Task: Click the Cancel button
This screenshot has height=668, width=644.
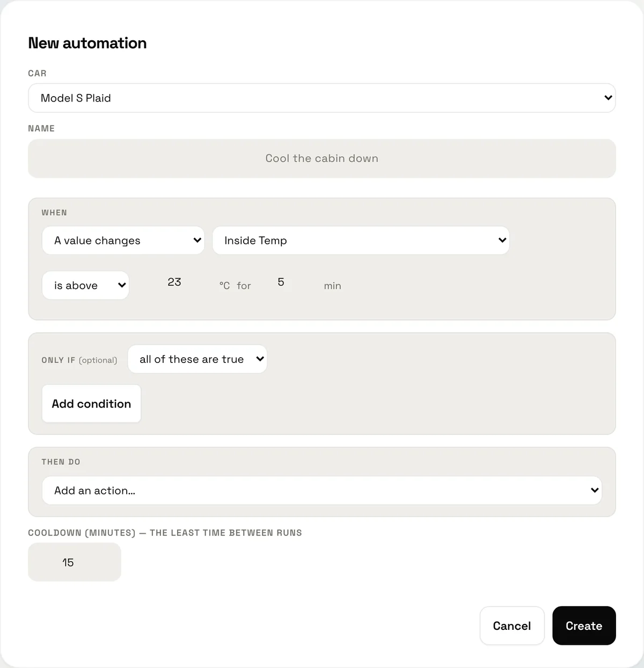Action: (x=512, y=626)
